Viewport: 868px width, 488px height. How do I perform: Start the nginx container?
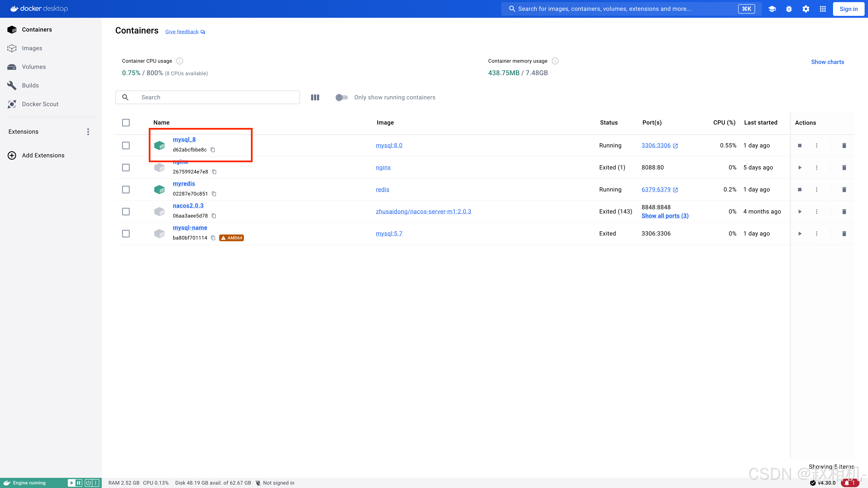coord(800,167)
